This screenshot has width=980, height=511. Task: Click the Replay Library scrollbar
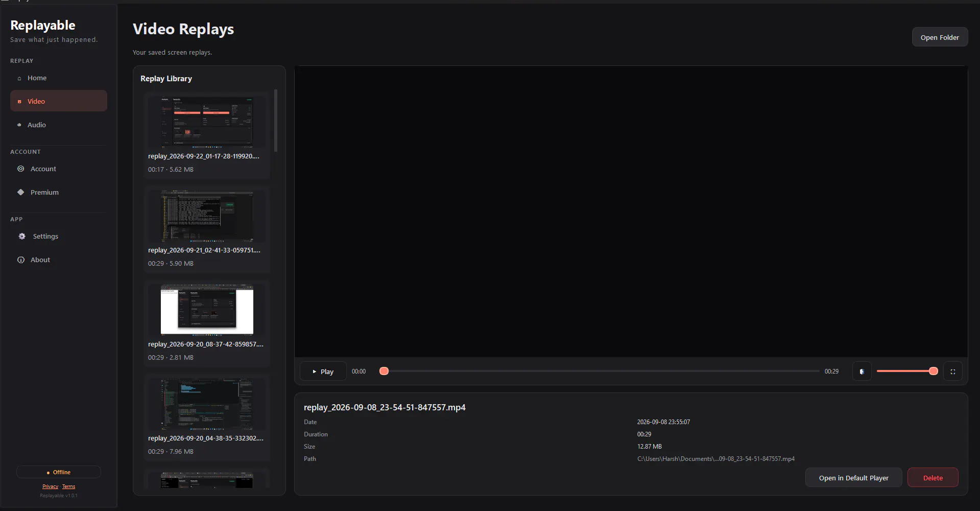276,121
